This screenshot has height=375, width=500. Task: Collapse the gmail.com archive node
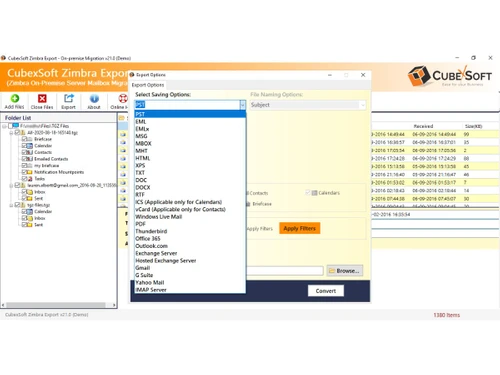[11, 185]
